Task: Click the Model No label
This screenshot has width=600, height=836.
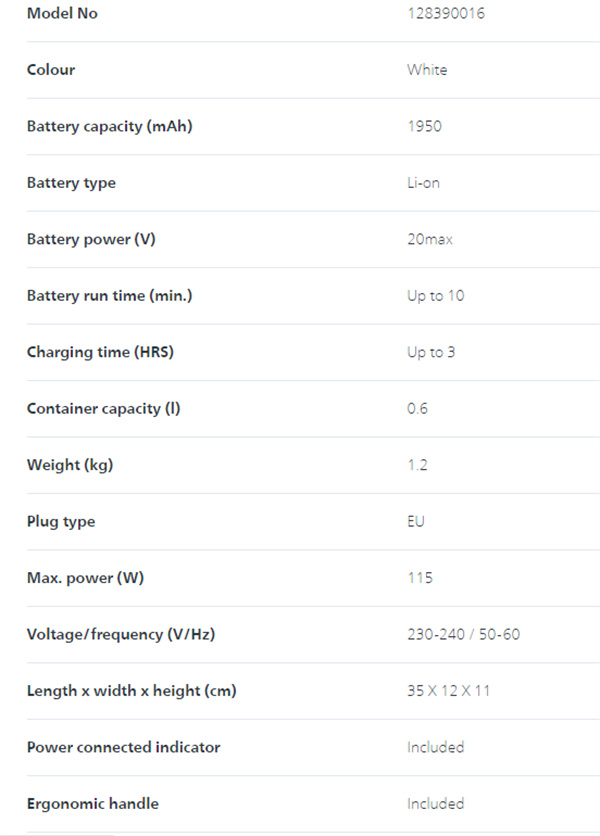Action: [62, 13]
